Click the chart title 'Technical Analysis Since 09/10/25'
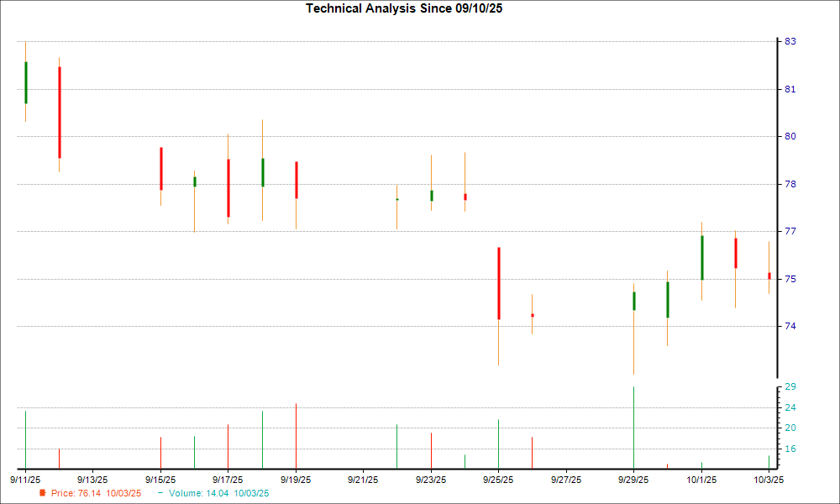Viewport: 840px width, 504px height. (x=409, y=8)
